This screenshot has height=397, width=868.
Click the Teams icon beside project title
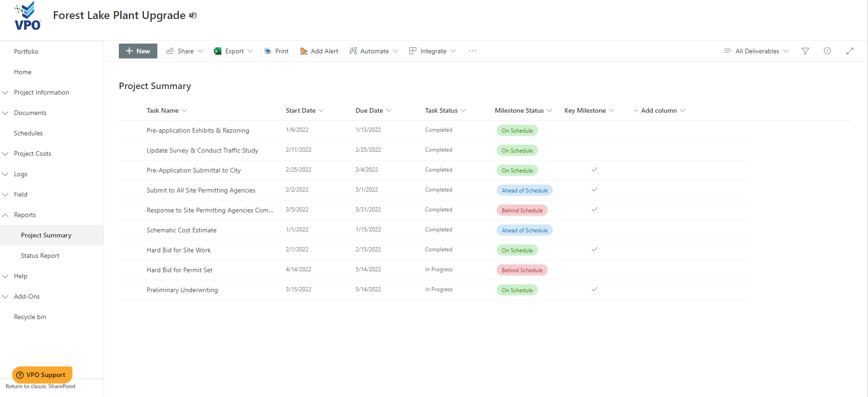tap(193, 15)
